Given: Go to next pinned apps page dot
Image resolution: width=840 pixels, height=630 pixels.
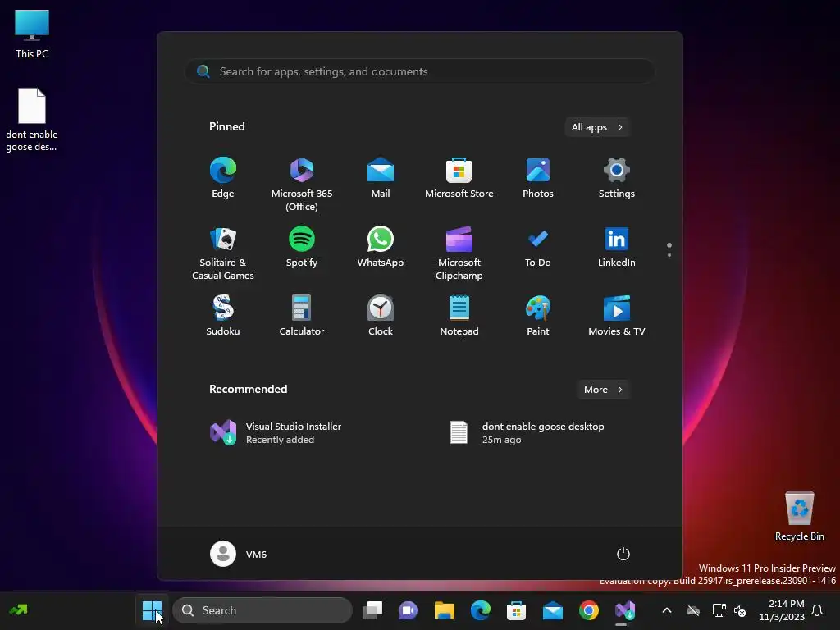Looking at the screenshot, I should click(669, 255).
